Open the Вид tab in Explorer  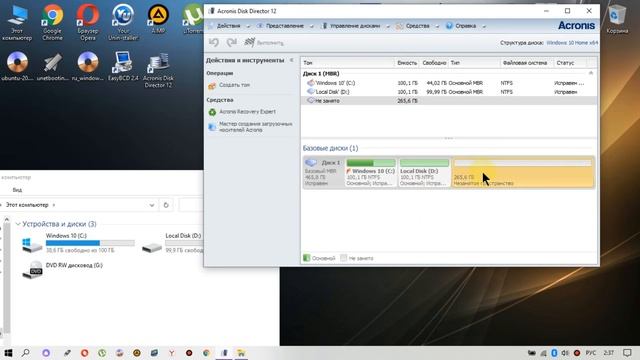(x=17, y=190)
